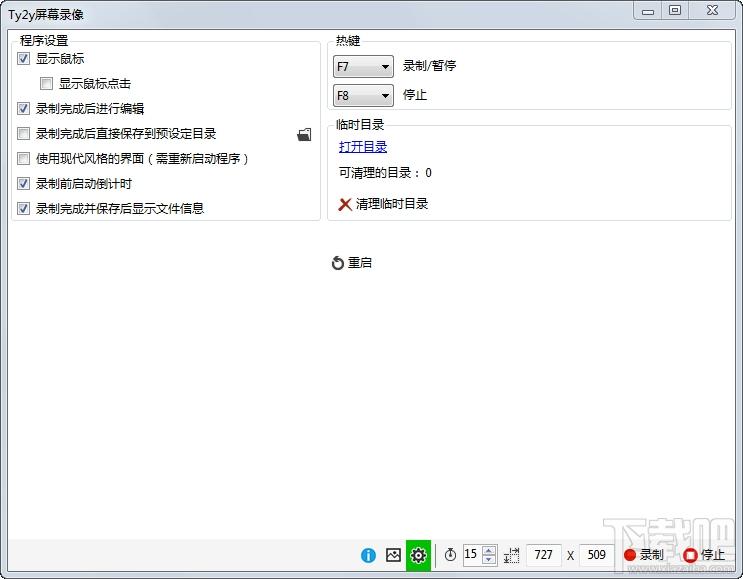743x579 pixels.
Task: Start recording with 录制 button
Action: [644, 555]
